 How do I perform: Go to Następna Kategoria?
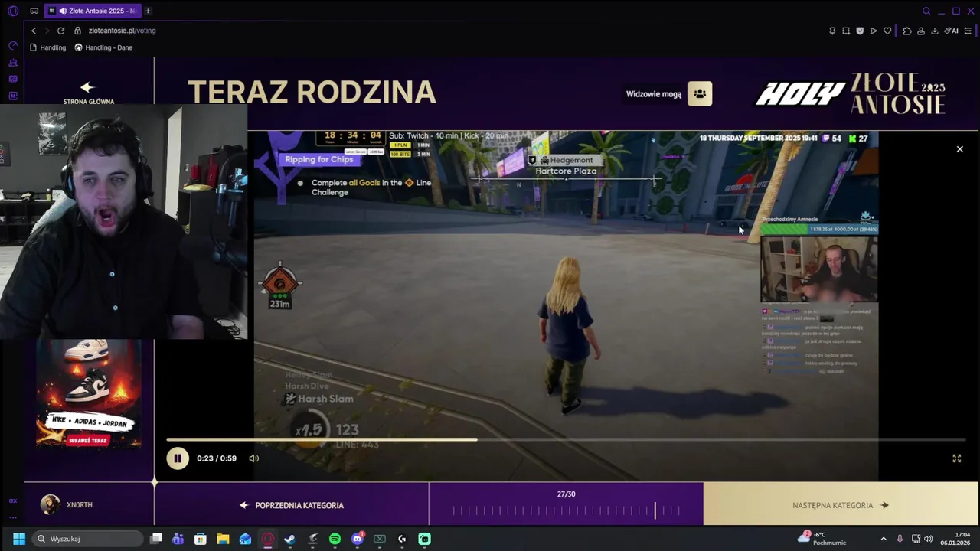pos(841,505)
